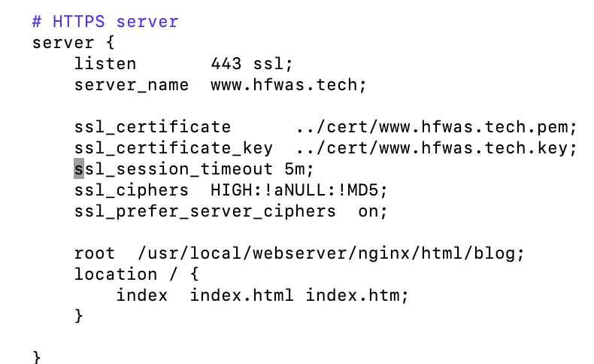This screenshot has width=594, height=364.
Task: Click the 'server_name' directive
Action: point(131,85)
